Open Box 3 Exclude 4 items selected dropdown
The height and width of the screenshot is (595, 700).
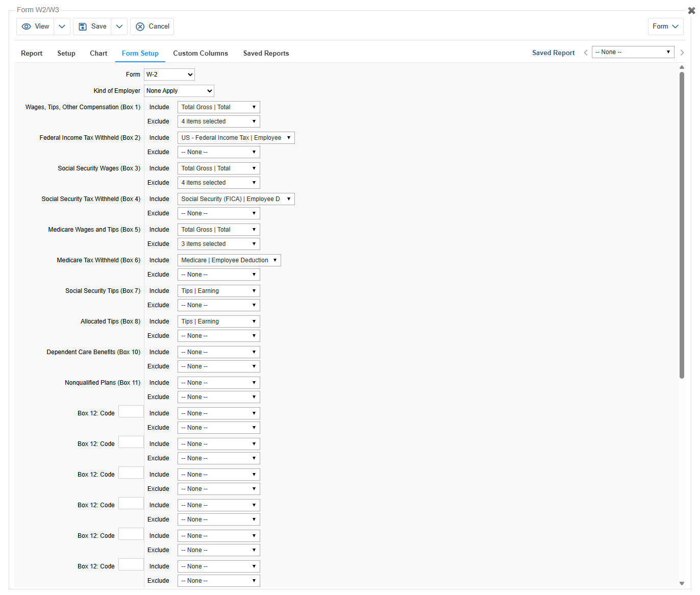[219, 183]
